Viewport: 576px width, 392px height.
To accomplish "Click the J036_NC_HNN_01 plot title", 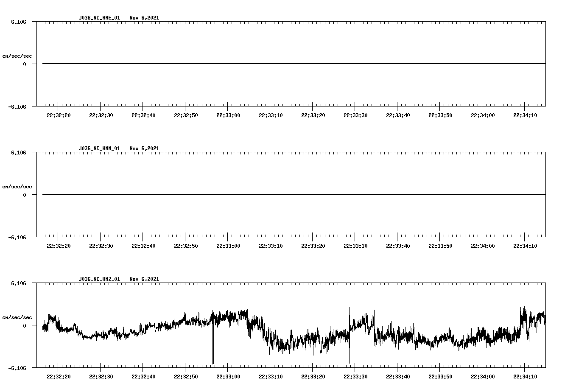I will point(99,148).
